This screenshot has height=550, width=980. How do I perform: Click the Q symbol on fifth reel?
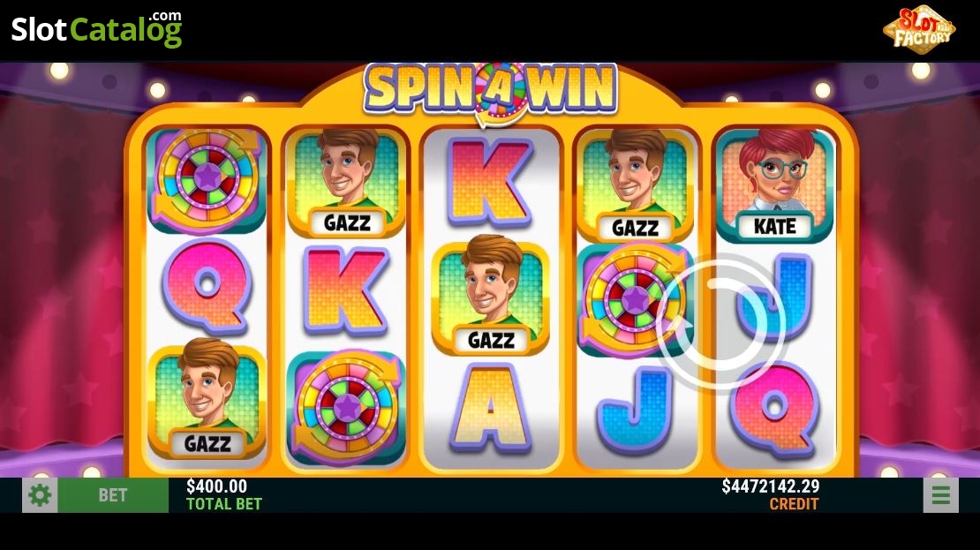click(x=775, y=410)
